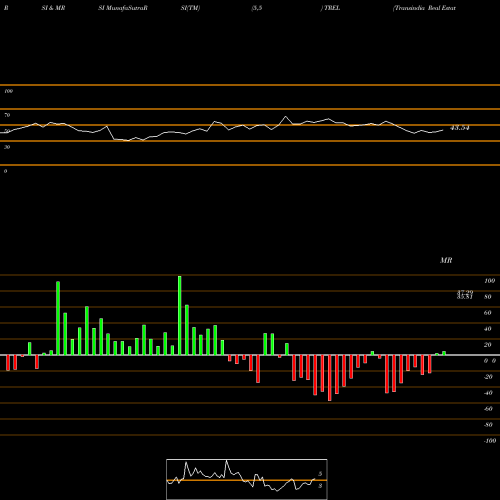Click the deepest red MR histogram bar
The height and width of the screenshot is (500, 500).
point(330,378)
